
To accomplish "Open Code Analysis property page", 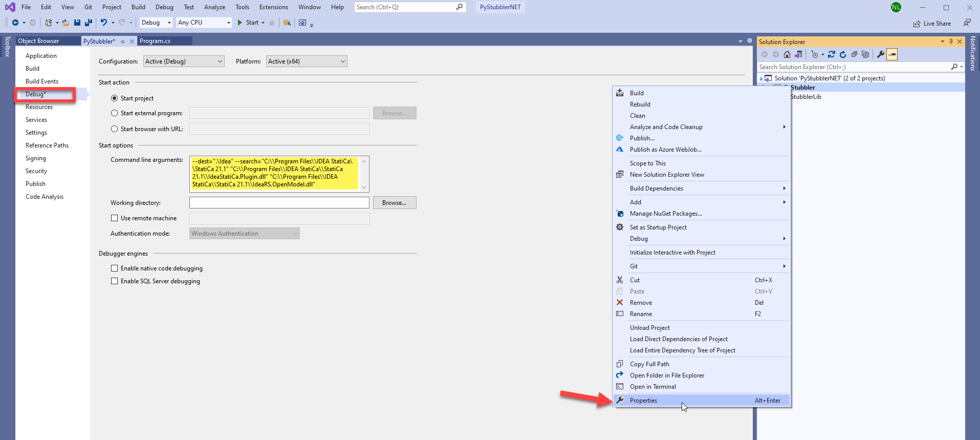I will [45, 197].
